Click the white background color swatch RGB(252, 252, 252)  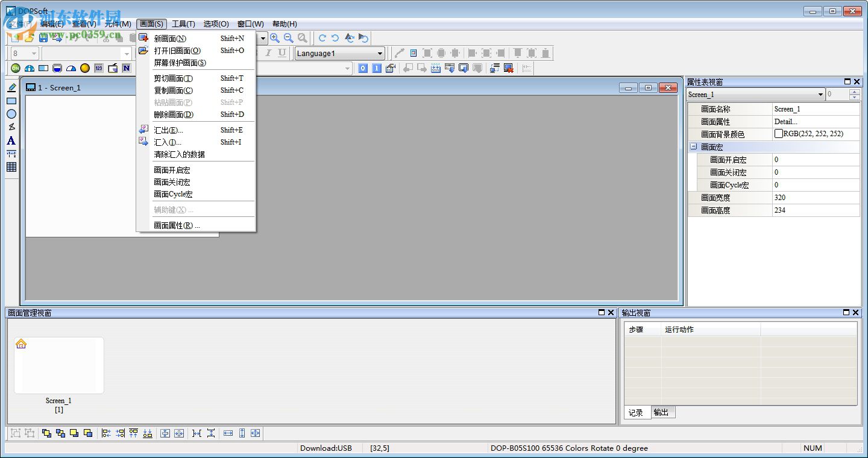pyautogui.click(x=779, y=134)
